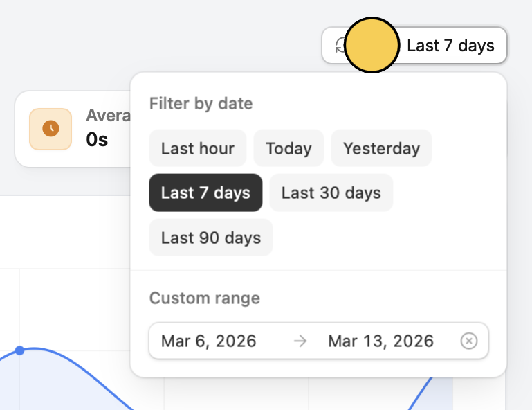The image size is (532, 410).
Task: Click the refresh icon beside the date filter
Action: click(339, 46)
